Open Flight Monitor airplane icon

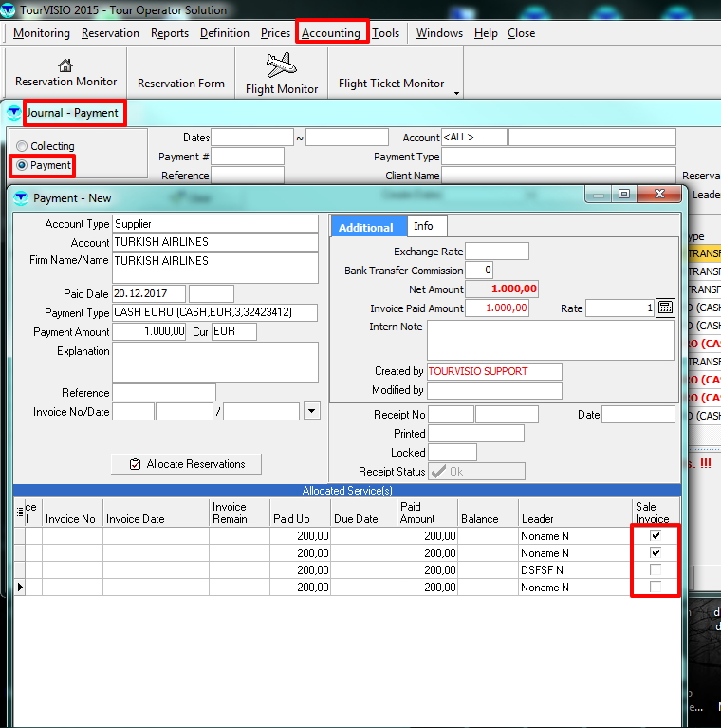pyautogui.click(x=281, y=65)
